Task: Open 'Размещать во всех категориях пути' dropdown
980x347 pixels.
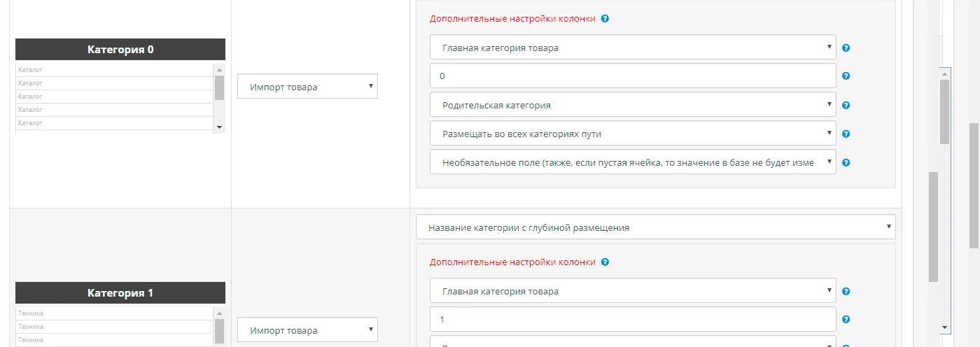Action: [x=633, y=134]
